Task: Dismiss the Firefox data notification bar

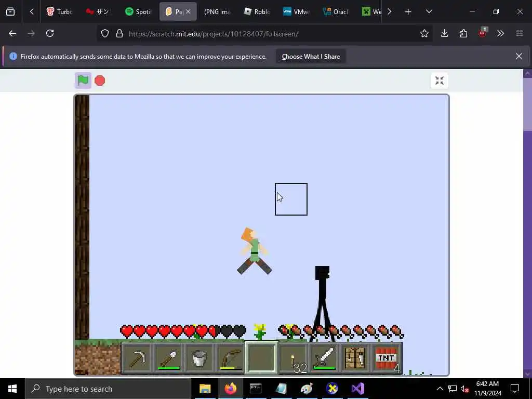Action: point(519,56)
